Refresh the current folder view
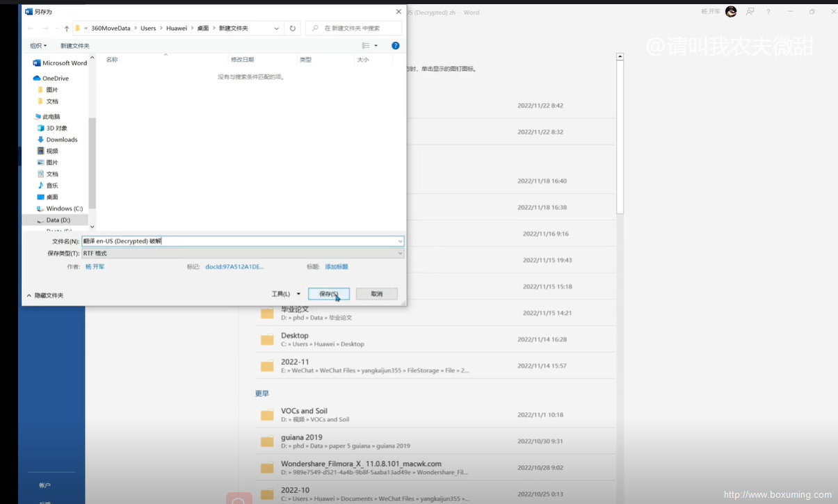Image resolution: width=838 pixels, height=504 pixels. [293, 29]
